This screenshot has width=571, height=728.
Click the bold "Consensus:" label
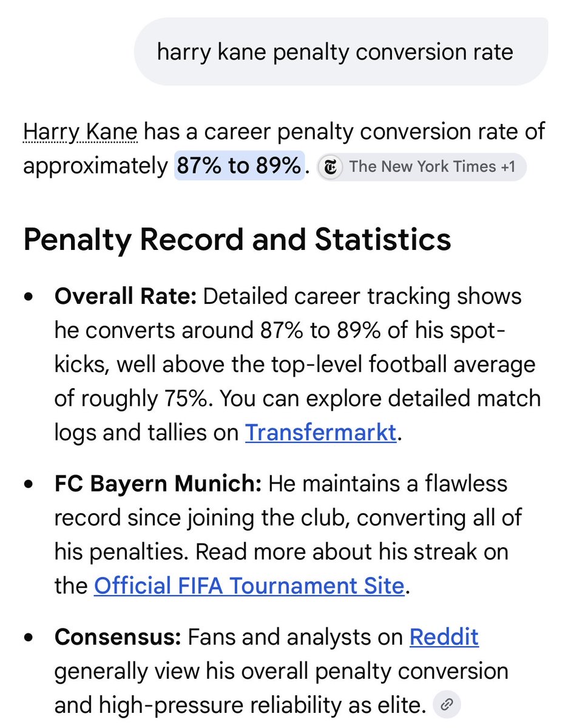[118, 637]
